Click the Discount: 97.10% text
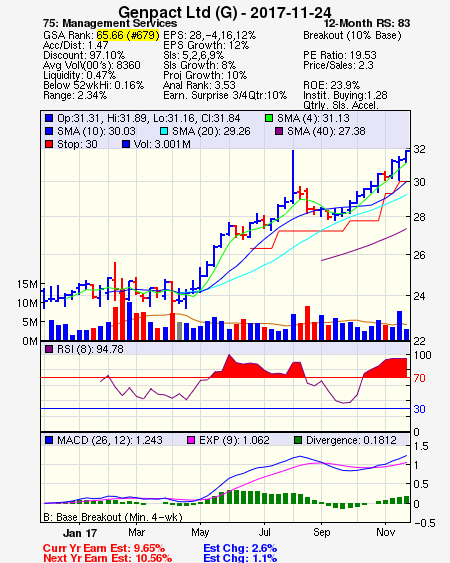The width and height of the screenshot is (450, 563). click(84, 55)
